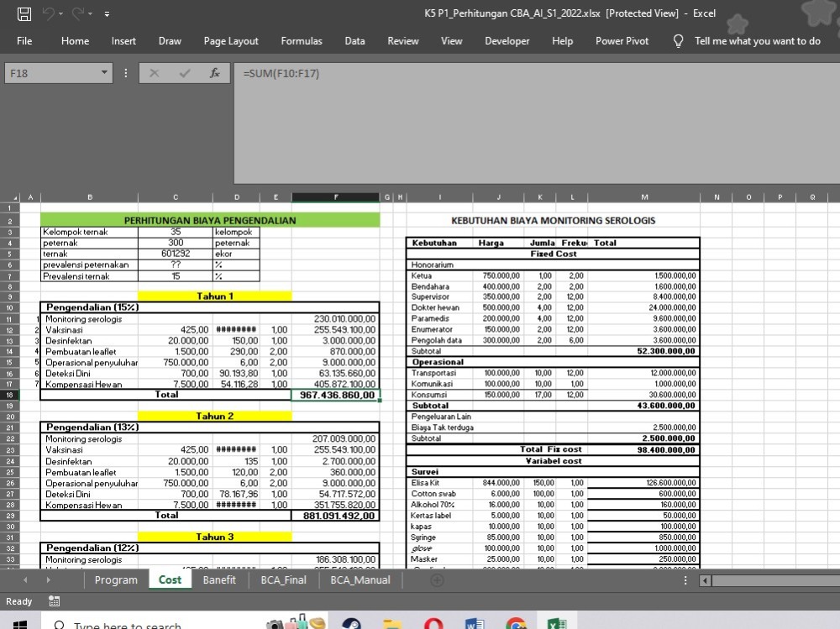Click the Excel taskbar icon
840x629 pixels.
pyautogui.click(x=557, y=624)
